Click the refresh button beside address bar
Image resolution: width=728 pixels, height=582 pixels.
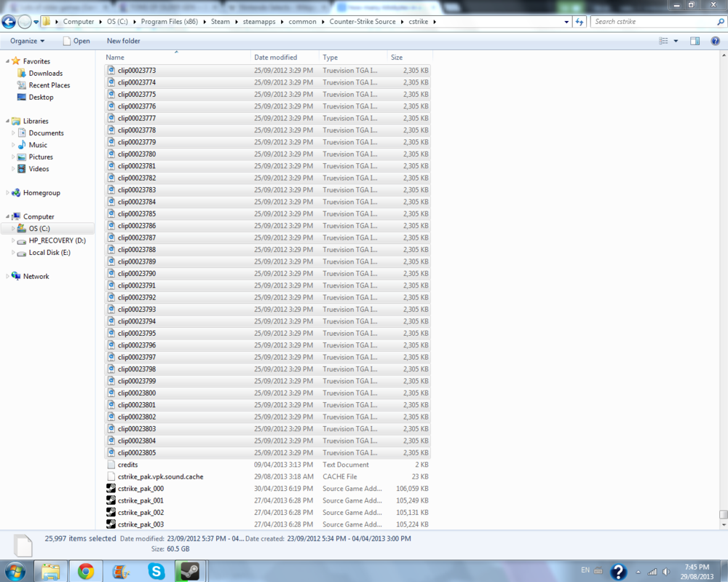coord(579,21)
